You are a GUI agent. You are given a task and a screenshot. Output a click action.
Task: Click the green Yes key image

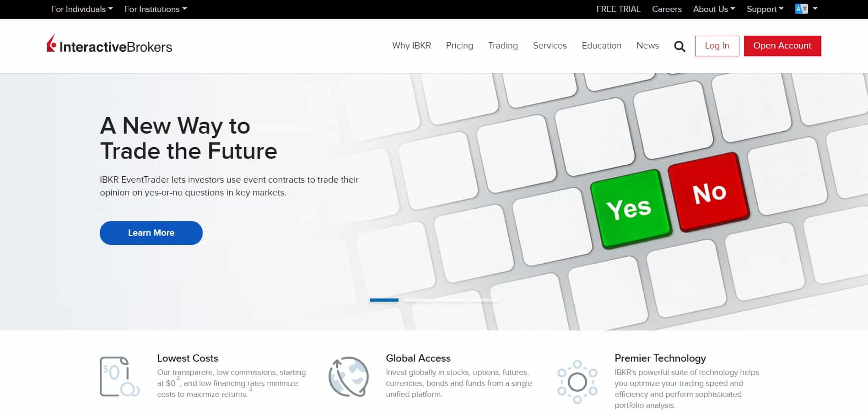click(631, 209)
